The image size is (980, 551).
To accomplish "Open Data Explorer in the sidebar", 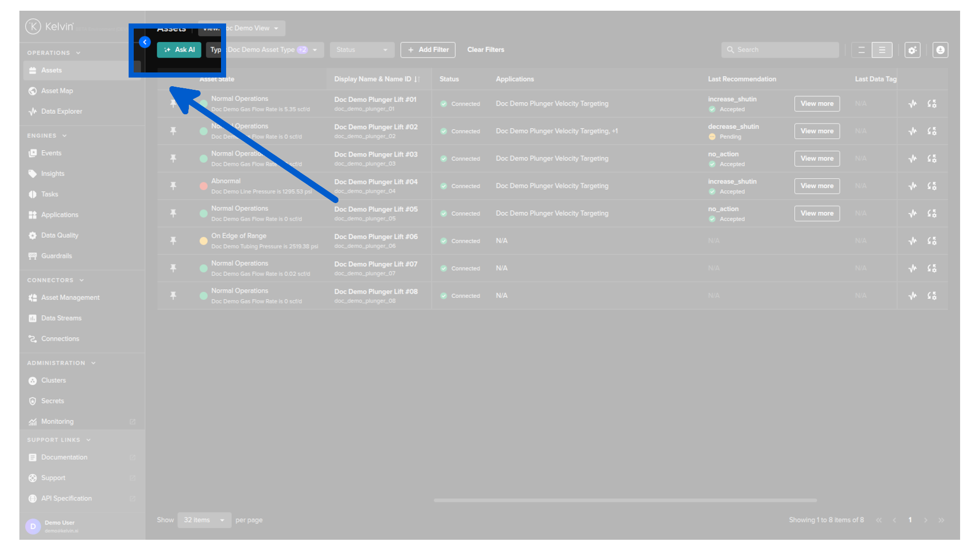I will point(82,111).
